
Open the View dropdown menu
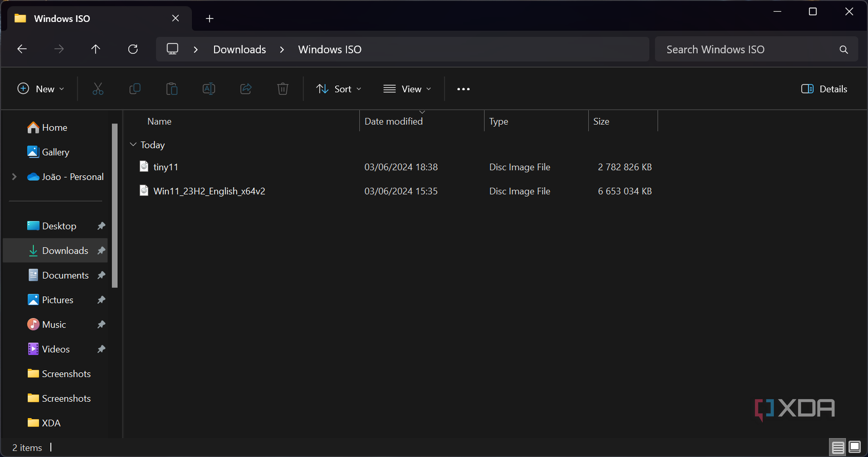(x=407, y=89)
